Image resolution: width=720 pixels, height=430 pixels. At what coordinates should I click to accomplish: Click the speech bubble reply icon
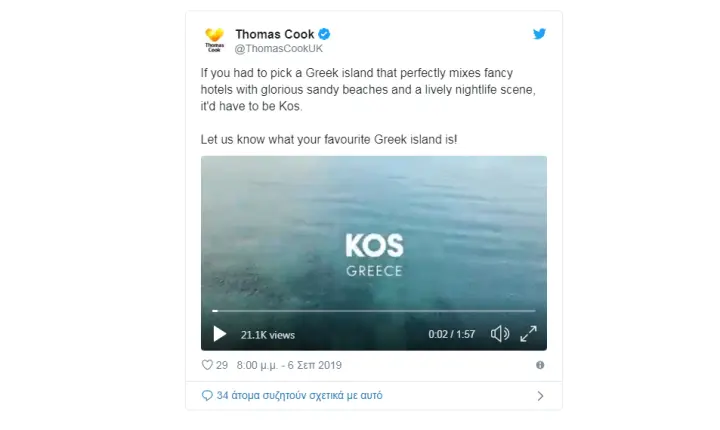coord(207,396)
